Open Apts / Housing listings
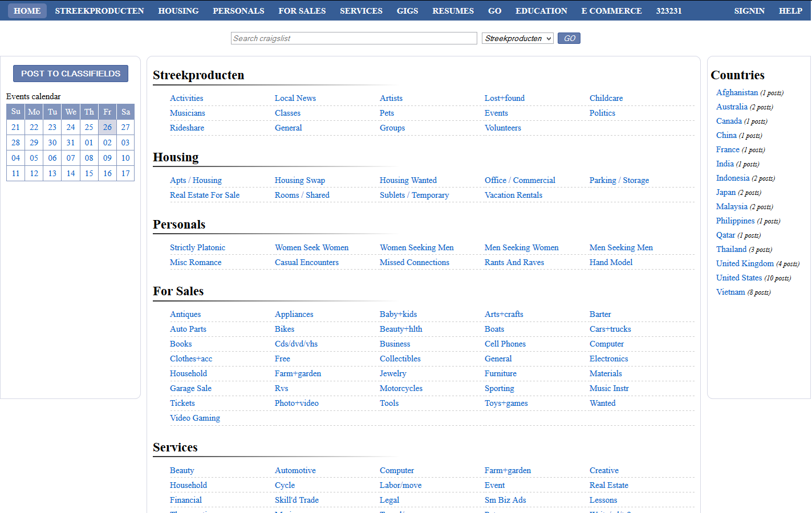 tap(196, 180)
